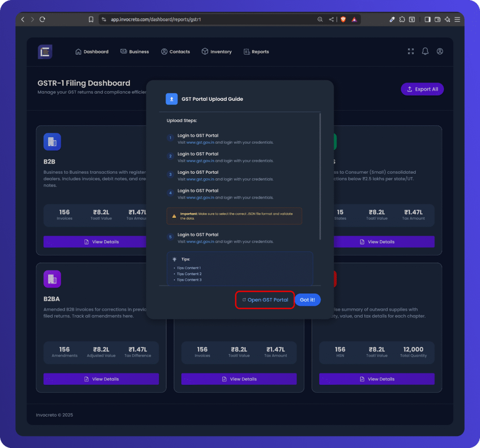Dismiss the guide with Got it!
The image size is (480, 448).
pyautogui.click(x=307, y=300)
